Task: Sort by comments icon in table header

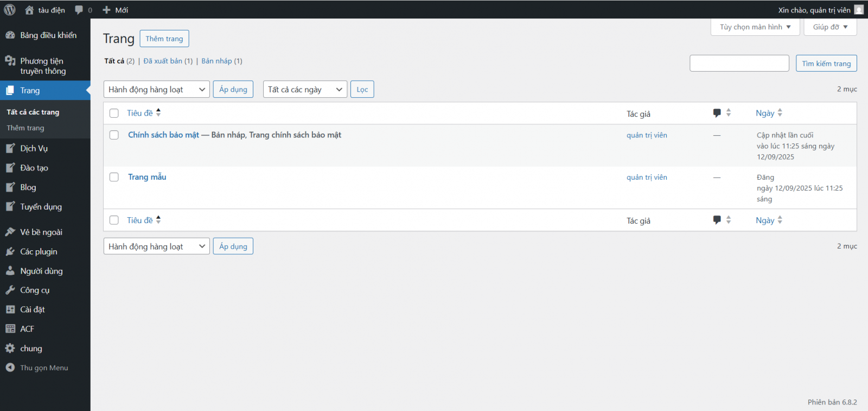Action: pos(717,113)
